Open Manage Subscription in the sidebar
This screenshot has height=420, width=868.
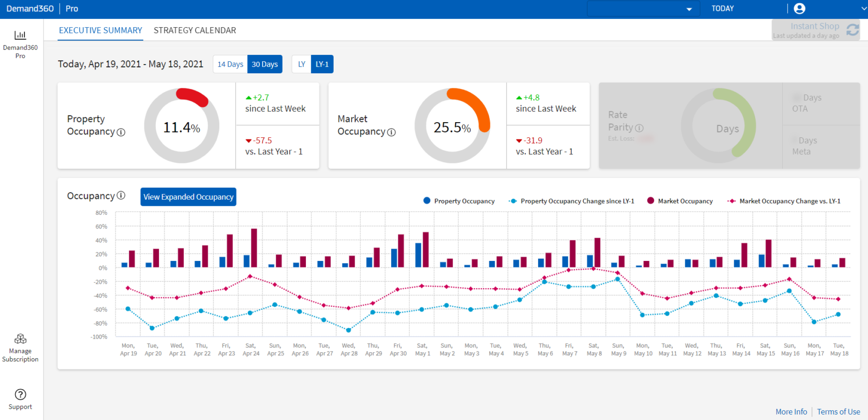(x=20, y=339)
